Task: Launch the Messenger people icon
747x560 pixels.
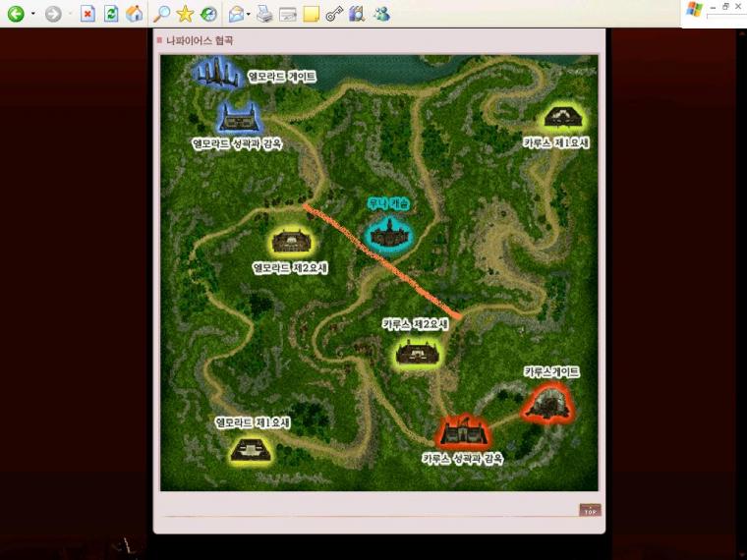Action: [381, 14]
